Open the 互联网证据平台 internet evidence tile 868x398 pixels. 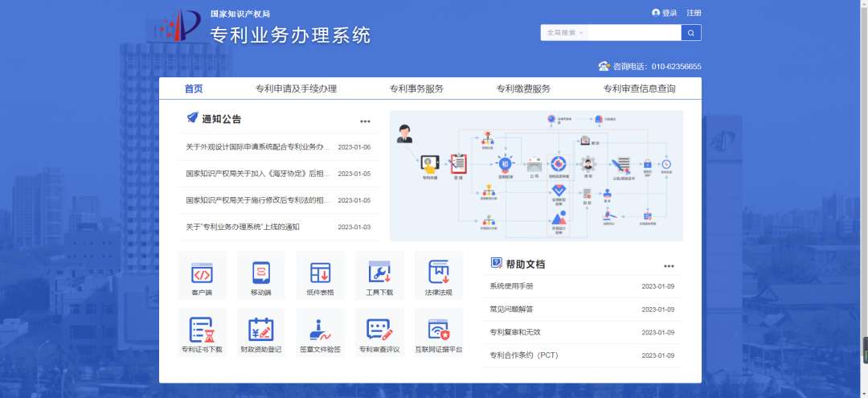pos(439,332)
